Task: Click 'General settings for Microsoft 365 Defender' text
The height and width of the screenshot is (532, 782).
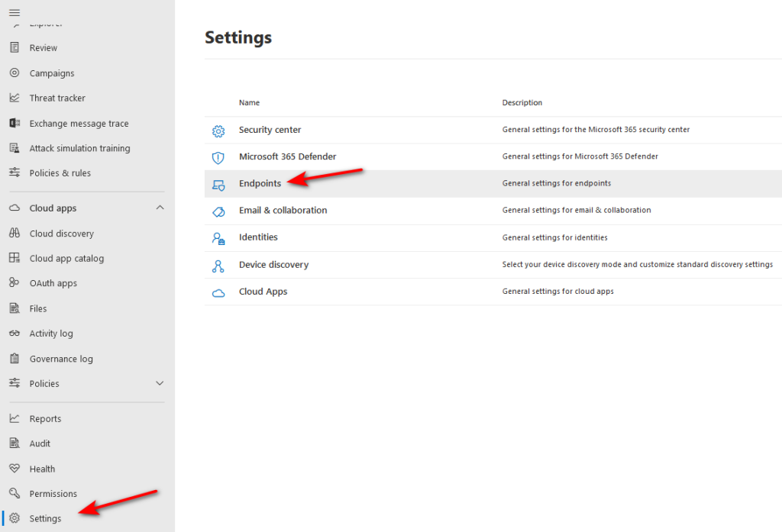Action: [580, 156]
